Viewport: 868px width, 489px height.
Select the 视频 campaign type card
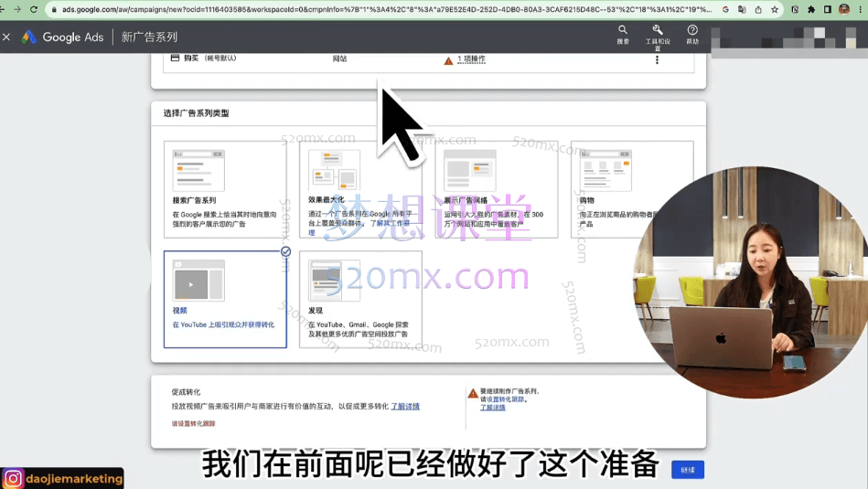tap(225, 299)
